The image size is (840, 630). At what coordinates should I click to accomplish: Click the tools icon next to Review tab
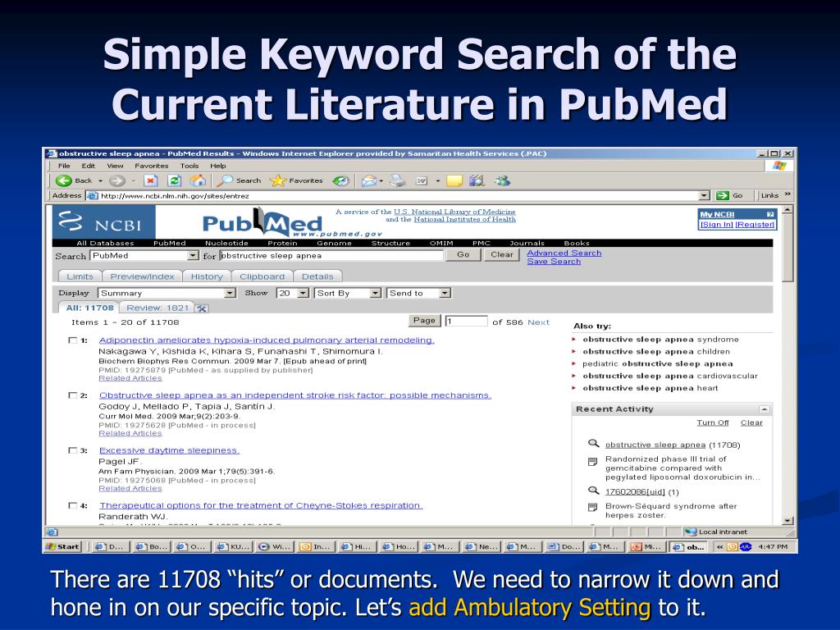202,308
